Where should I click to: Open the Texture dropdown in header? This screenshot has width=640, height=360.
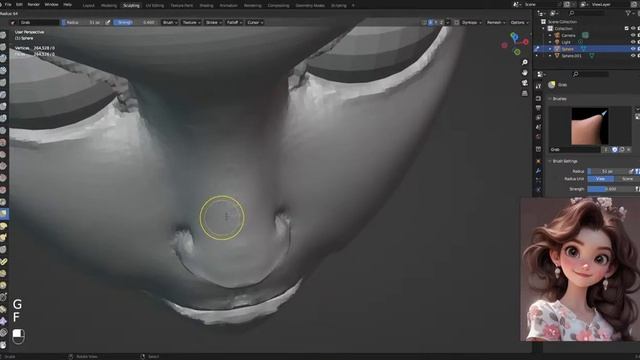[191, 22]
